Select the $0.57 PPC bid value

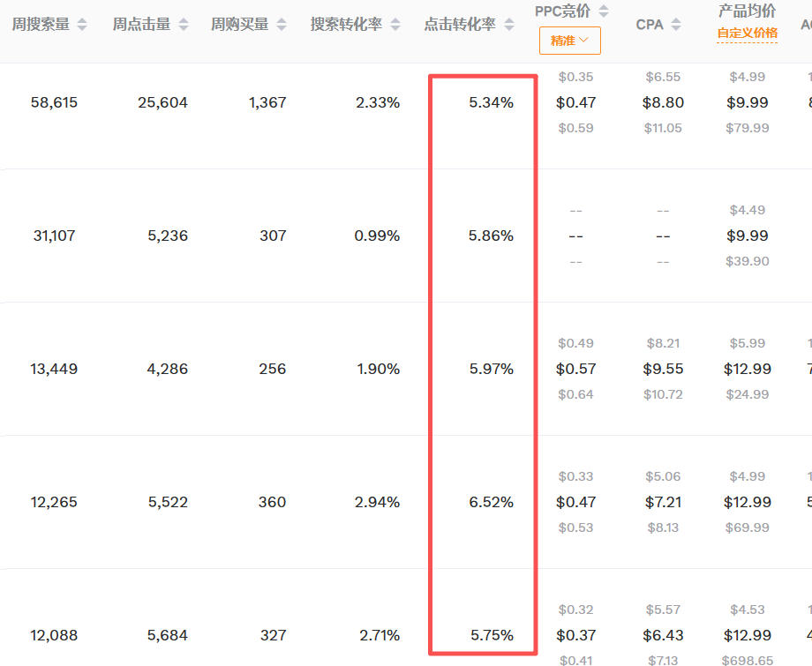[575, 370]
